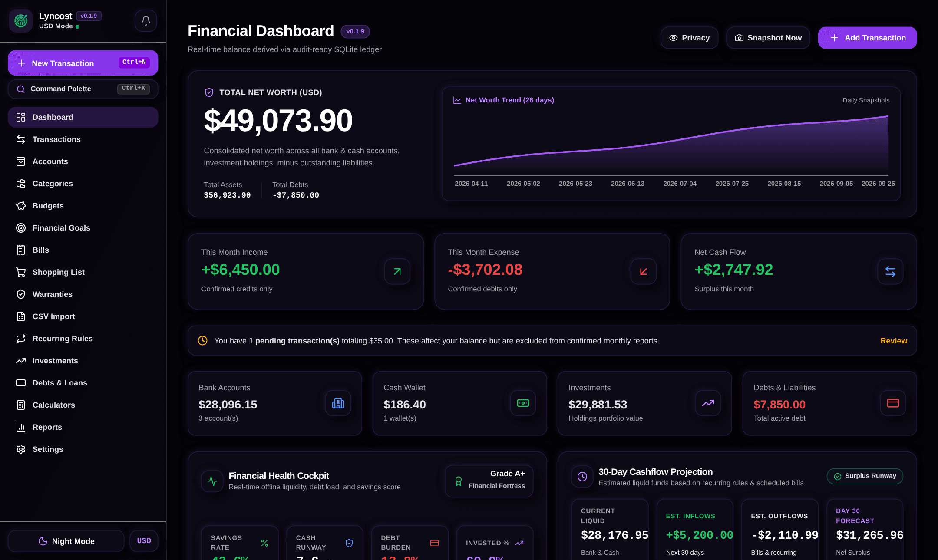Viewport: 938px width, 560px height.
Task: Click the Cash Wallet banknote icon
Action: (x=523, y=403)
